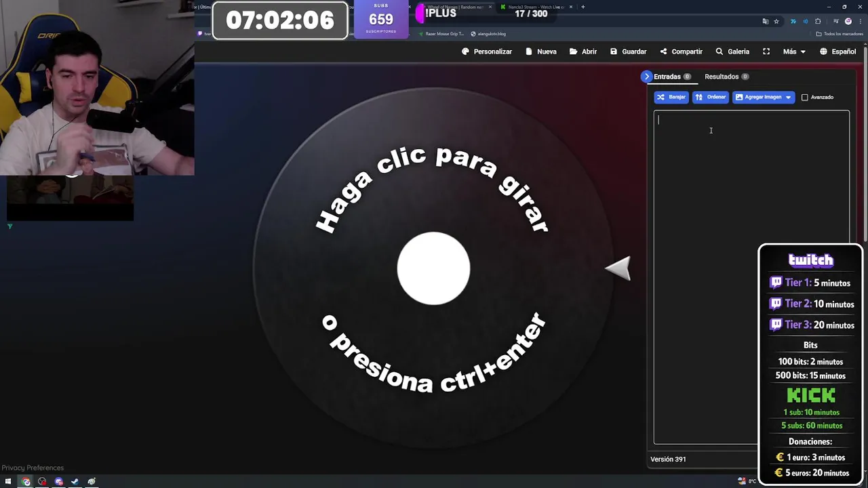The height and width of the screenshot is (488, 868).
Task: Sort entries with Ordenar button
Action: (710, 97)
